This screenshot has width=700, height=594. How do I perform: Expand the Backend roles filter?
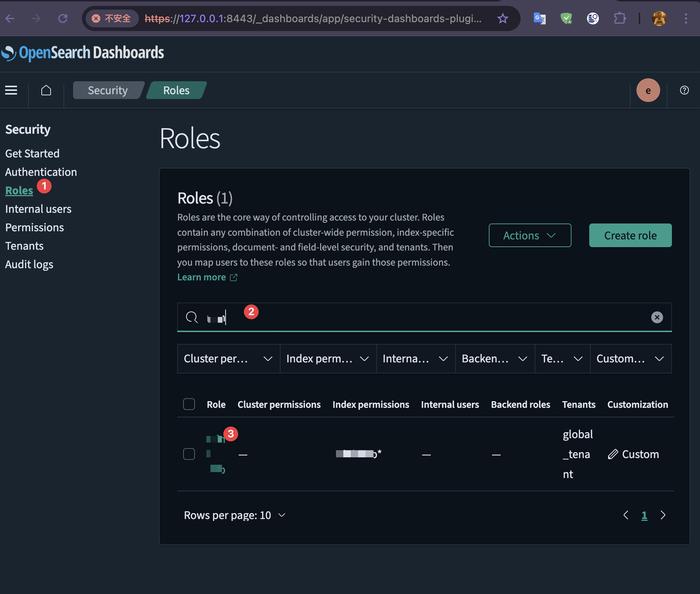pos(495,359)
